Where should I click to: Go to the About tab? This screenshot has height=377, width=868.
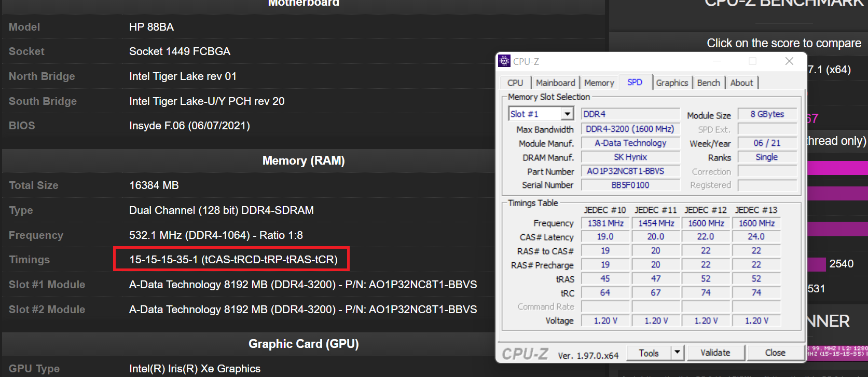click(x=741, y=83)
